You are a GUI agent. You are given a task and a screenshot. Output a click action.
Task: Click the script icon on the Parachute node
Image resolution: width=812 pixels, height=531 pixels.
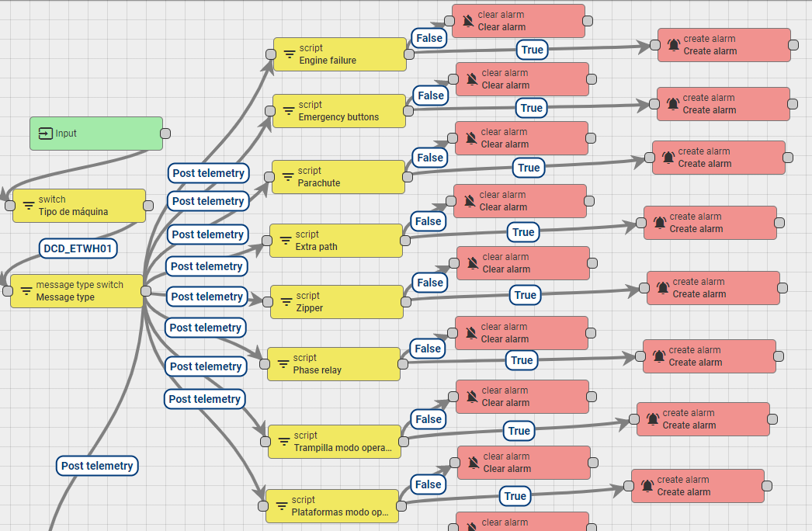pyautogui.click(x=289, y=177)
